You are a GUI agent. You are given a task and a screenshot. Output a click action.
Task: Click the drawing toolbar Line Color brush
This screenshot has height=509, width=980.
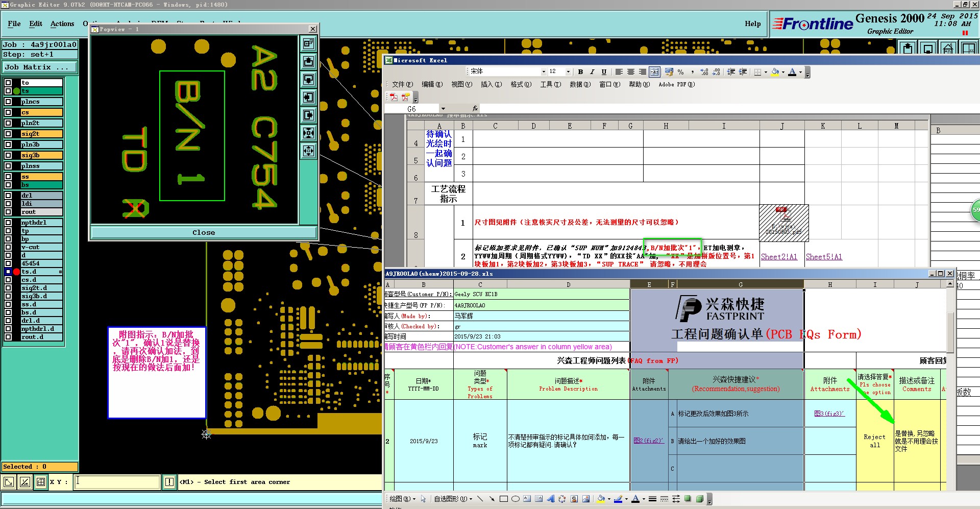click(x=618, y=499)
